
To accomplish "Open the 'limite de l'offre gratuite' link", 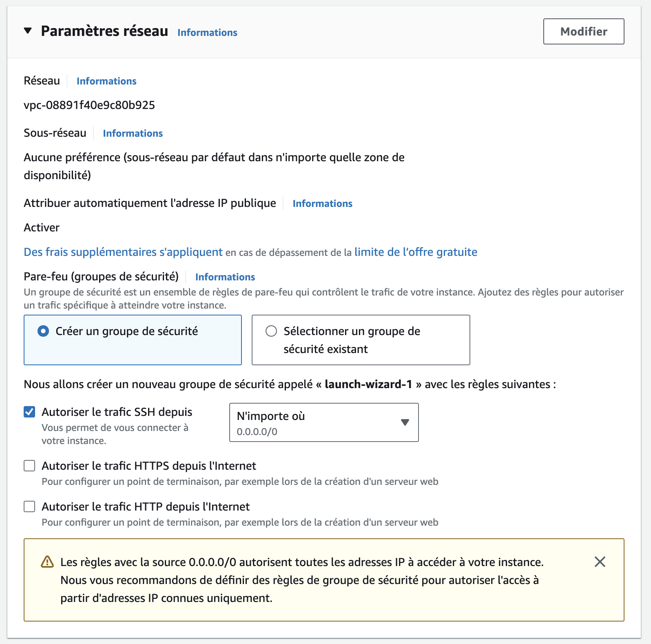I will (416, 252).
